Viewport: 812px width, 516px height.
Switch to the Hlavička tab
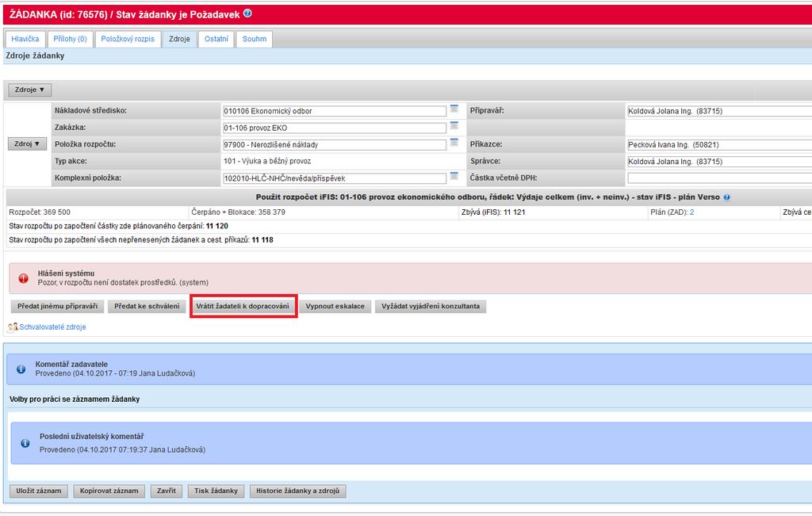click(x=25, y=39)
